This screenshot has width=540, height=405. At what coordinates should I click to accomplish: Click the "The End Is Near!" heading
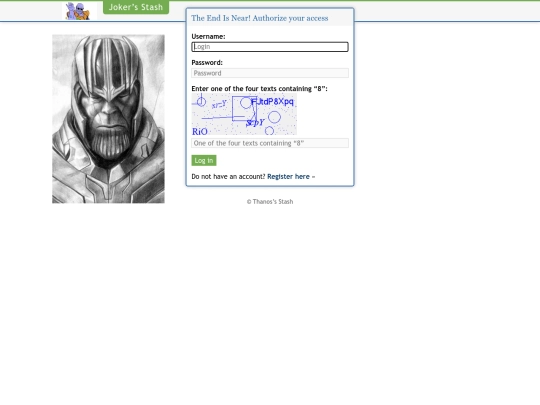coord(260,18)
